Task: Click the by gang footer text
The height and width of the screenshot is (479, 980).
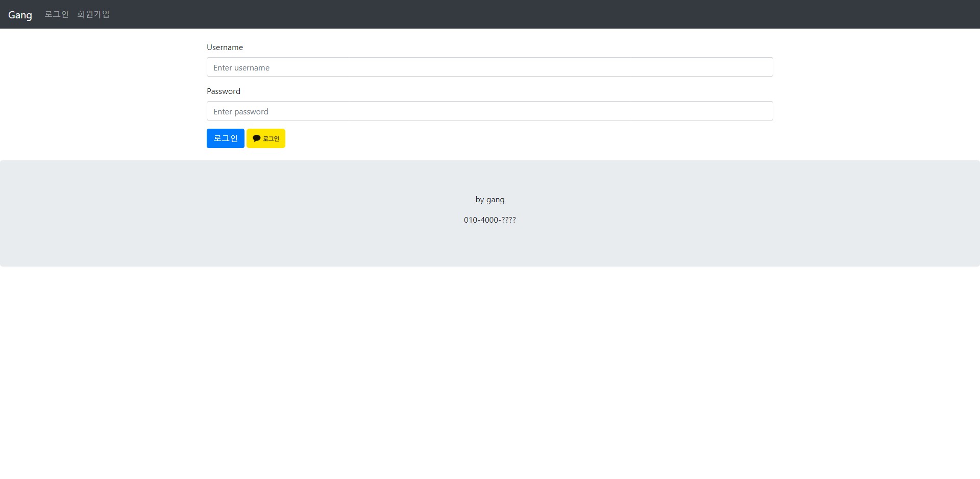Action: [x=489, y=199]
